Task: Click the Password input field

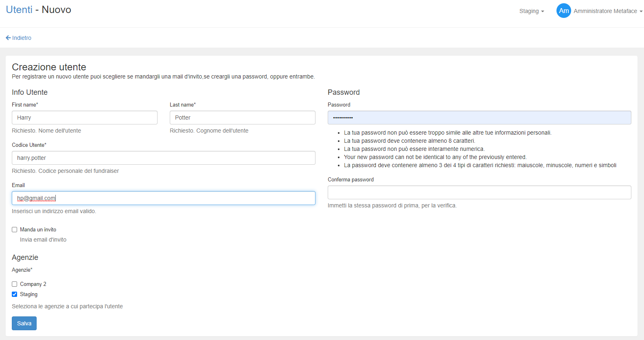Action: point(479,118)
